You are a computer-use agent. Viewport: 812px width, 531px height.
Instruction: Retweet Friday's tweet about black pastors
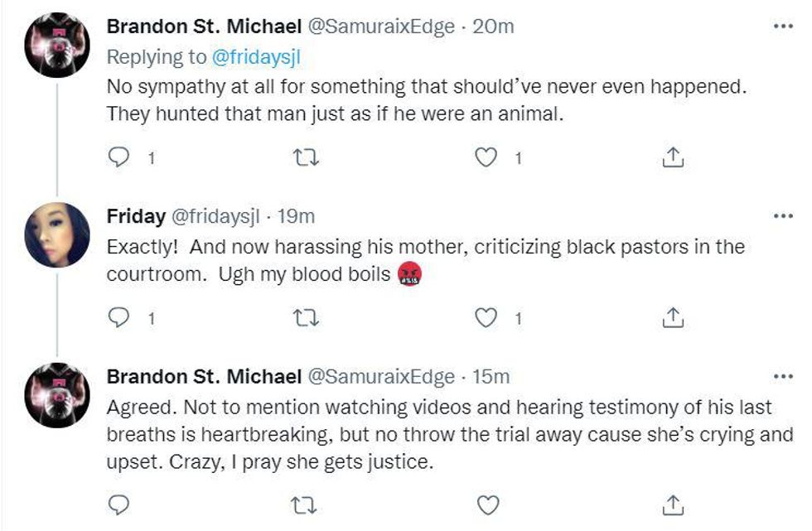coord(307,316)
